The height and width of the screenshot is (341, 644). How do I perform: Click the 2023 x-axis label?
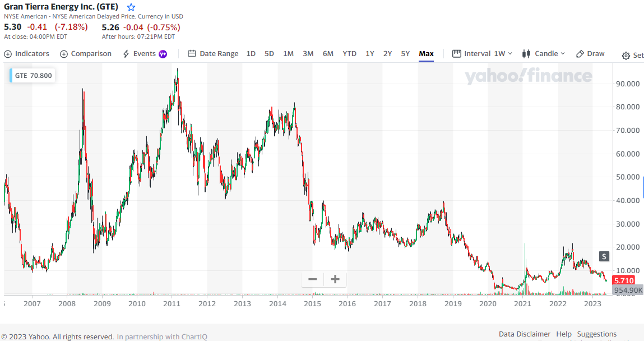(592, 303)
